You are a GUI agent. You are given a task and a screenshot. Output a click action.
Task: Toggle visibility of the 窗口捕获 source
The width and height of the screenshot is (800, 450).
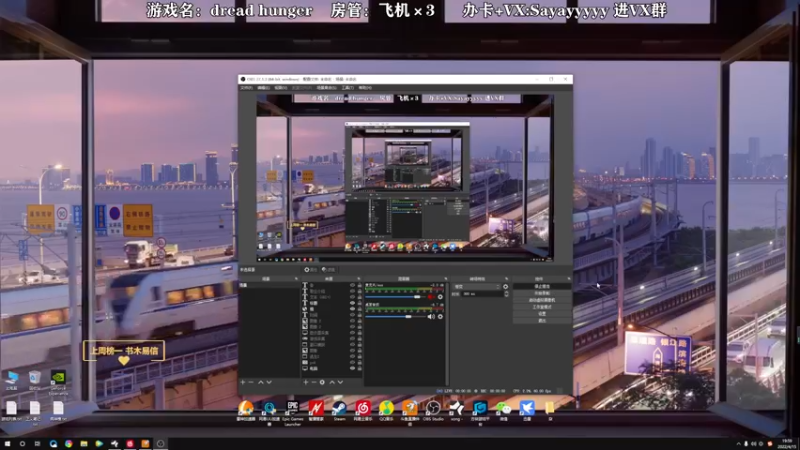[x=352, y=345]
